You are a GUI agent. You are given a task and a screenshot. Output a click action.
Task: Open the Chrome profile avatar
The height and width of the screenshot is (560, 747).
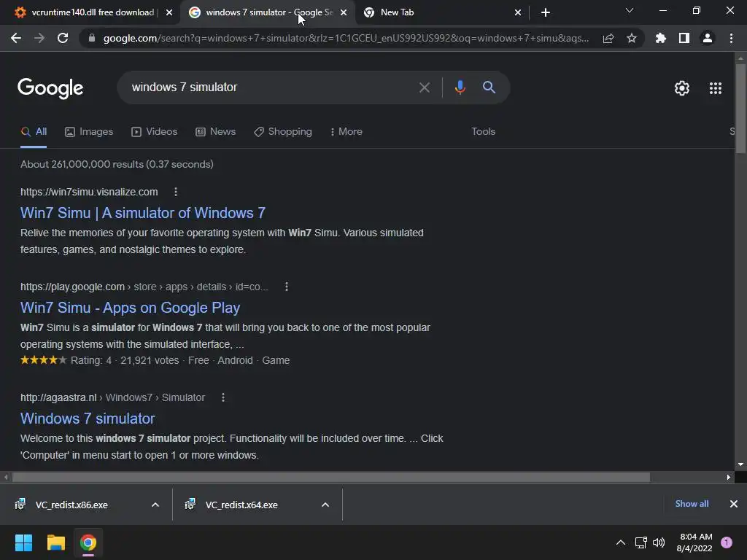click(708, 38)
